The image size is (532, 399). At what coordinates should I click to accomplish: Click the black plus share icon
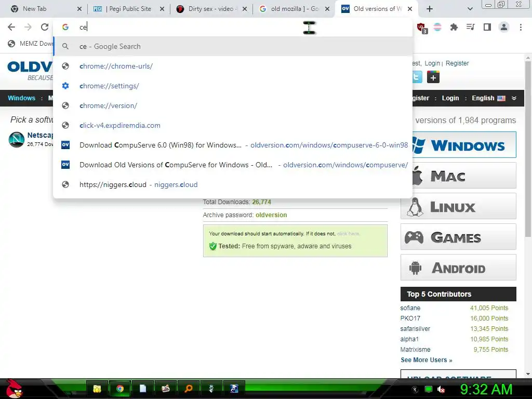433,77
